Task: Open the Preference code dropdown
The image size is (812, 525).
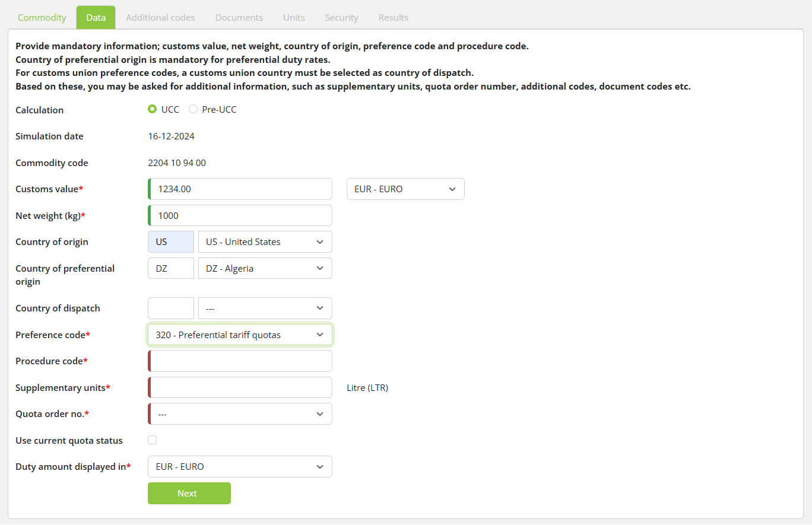Action: pyautogui.click(x=240, y=335)
